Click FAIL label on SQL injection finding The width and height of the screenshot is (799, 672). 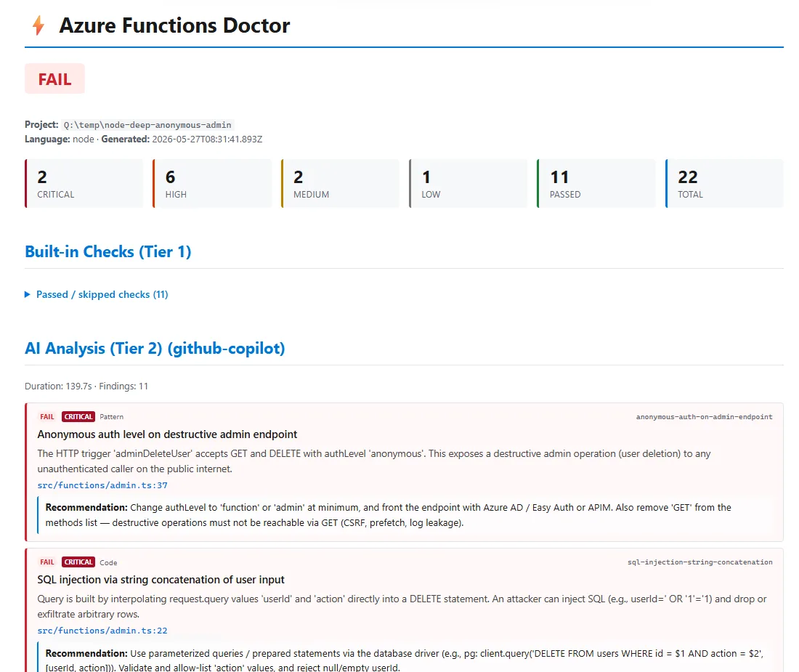(47, 562)
